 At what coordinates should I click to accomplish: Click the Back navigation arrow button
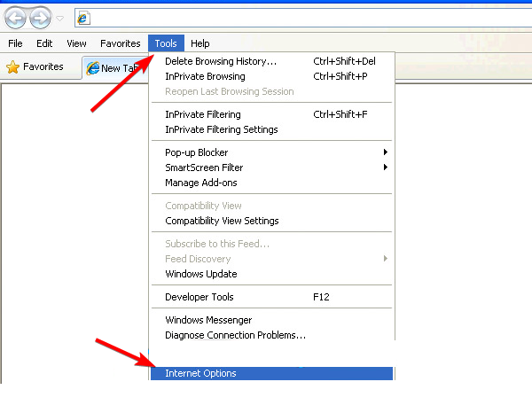[15, 18]
